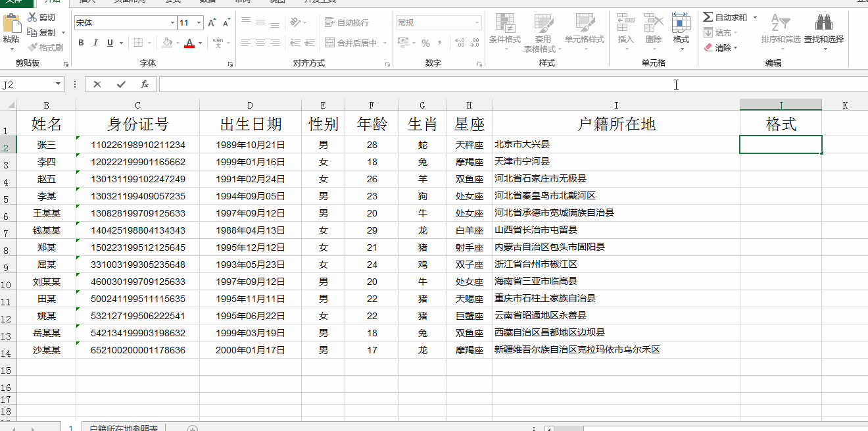Screen dimensions: 868x431
Task: Click the formula bar confirm checkmark
Action: [121, 84]
